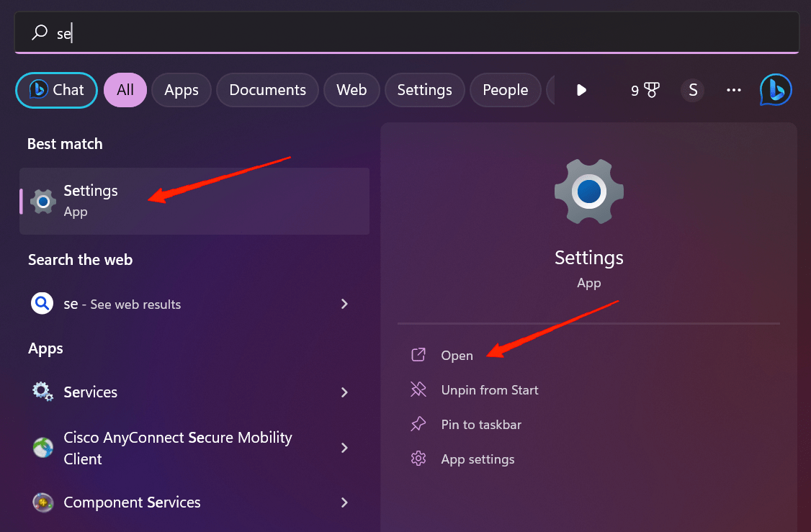This screenshot has height=532, width=811.
Task: Open Bing Chat via the Chat button
Action: point(55,90)
